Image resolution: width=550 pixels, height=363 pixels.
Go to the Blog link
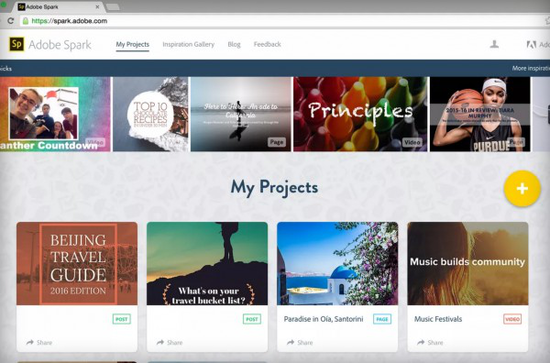pos(234,44)
